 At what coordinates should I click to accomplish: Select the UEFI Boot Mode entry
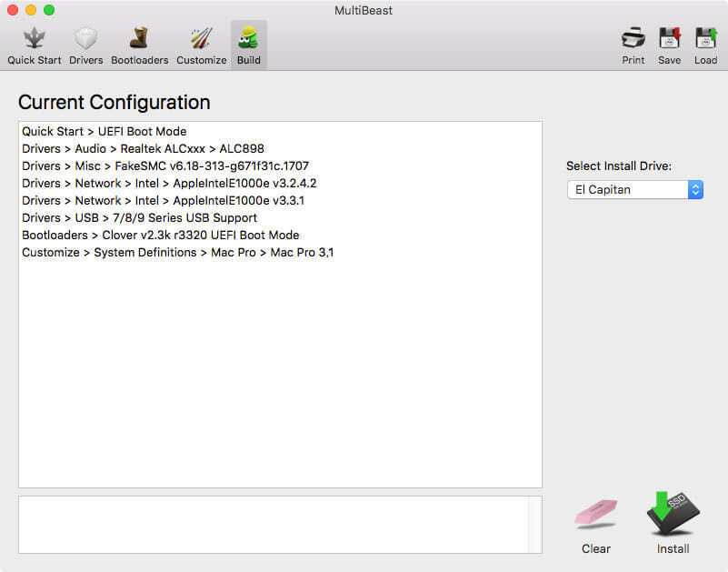[103, 131]
